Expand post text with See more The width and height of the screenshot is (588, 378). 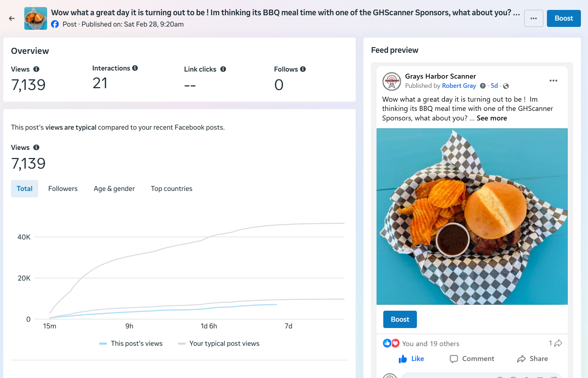coord(492,118)
